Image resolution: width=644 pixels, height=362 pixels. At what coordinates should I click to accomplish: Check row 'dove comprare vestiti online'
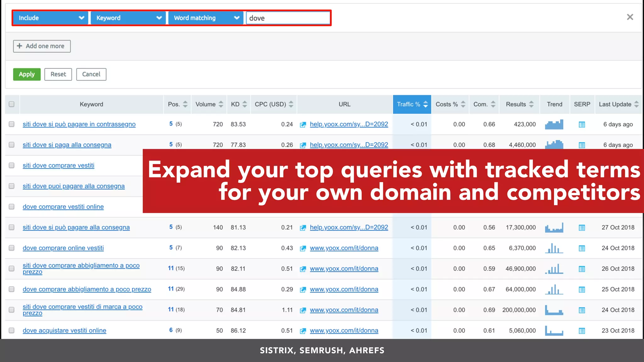pos(12,206)
